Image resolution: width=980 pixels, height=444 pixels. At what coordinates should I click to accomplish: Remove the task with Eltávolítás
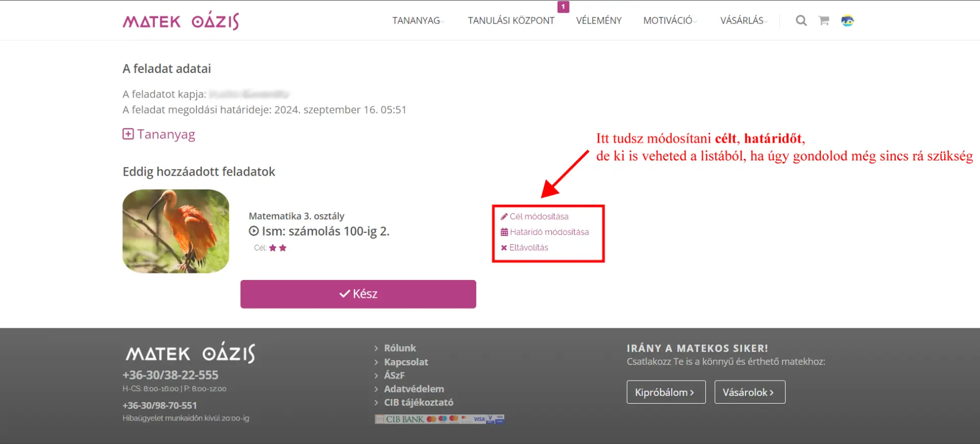(x=528, y=247)
